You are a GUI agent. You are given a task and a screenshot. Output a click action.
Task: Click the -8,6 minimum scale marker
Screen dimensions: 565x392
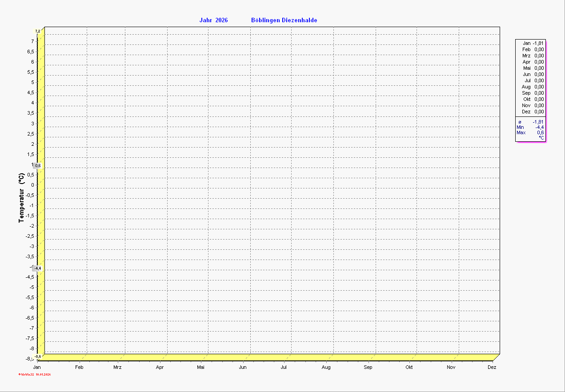pos(38,356)
